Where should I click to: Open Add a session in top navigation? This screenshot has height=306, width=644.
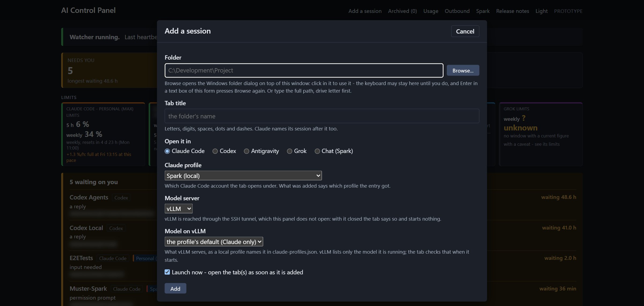pyautogui.click(x=365, y=11)
